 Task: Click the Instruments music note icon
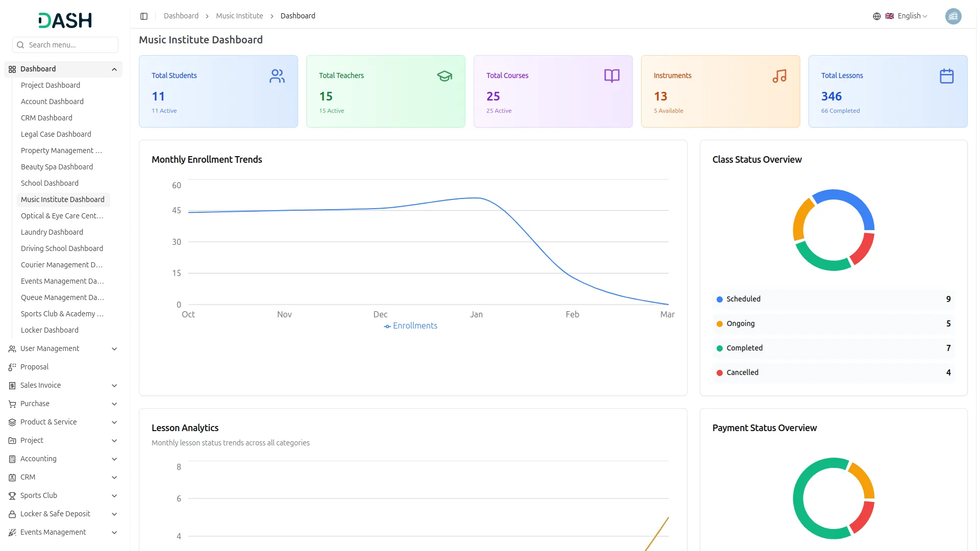(x=779, y=76)
